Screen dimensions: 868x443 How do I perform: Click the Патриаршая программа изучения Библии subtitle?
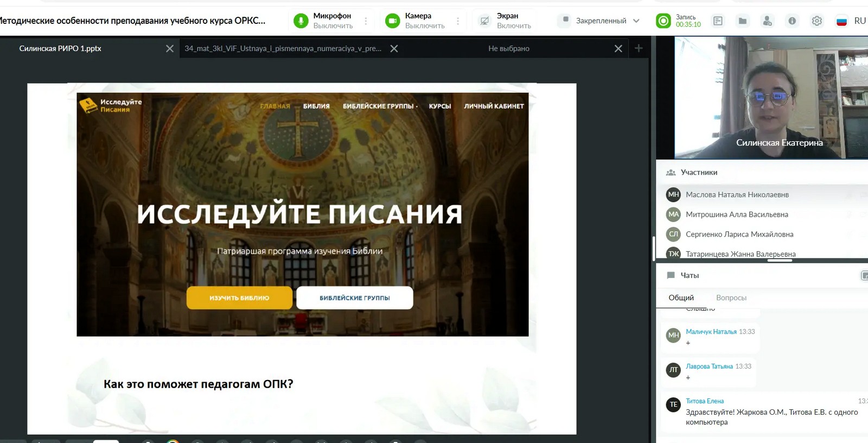coord(300,251)
